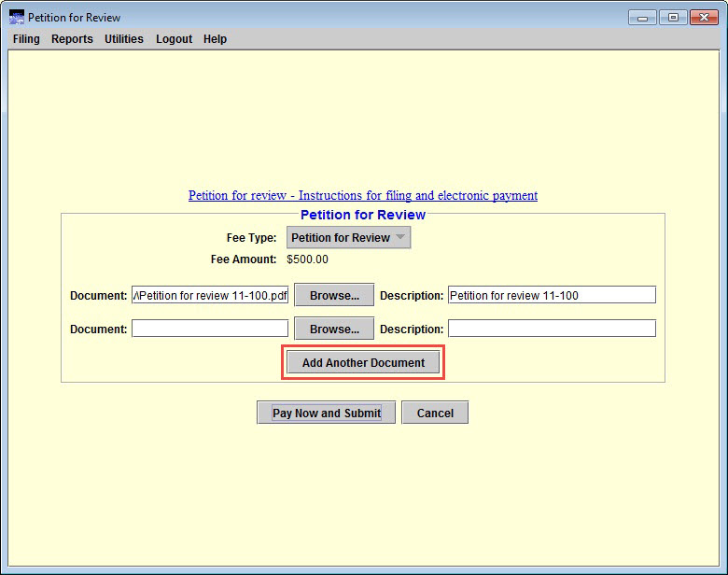Click the 'Fee Type:' label
The height and width of the screenshot is (575, 728).
[x=251, y=238]
